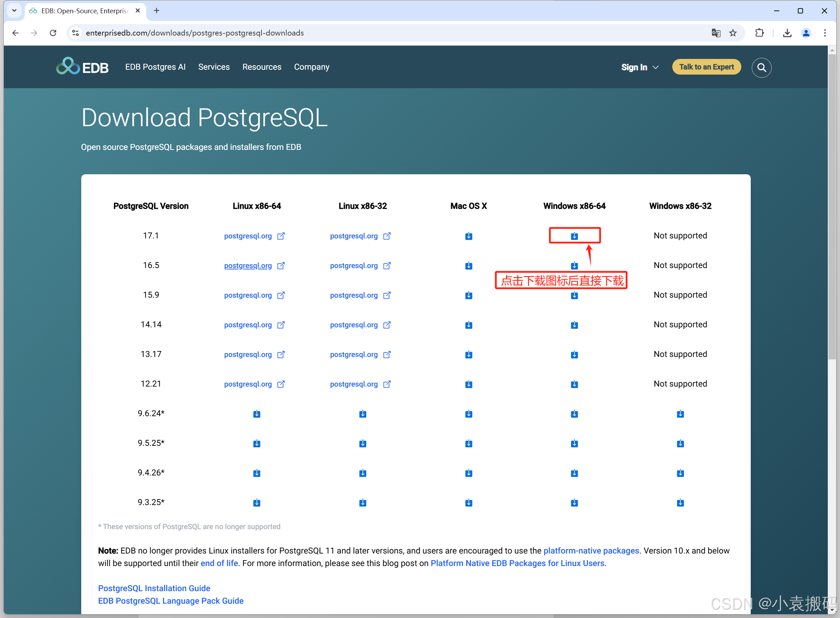The image size is (840, 618).
Task: Expand the Company navigation menu
Action: pos(310,67)
